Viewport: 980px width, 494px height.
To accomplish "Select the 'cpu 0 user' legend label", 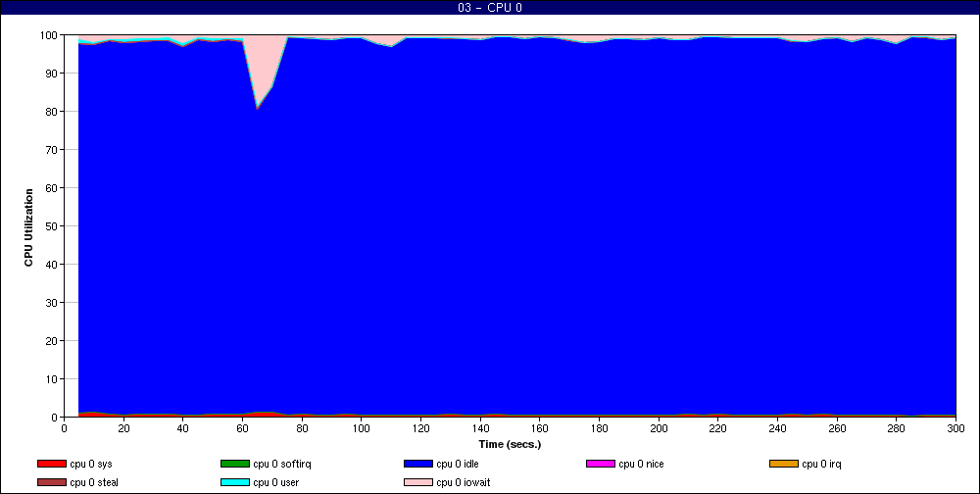I will coord(275,483).
